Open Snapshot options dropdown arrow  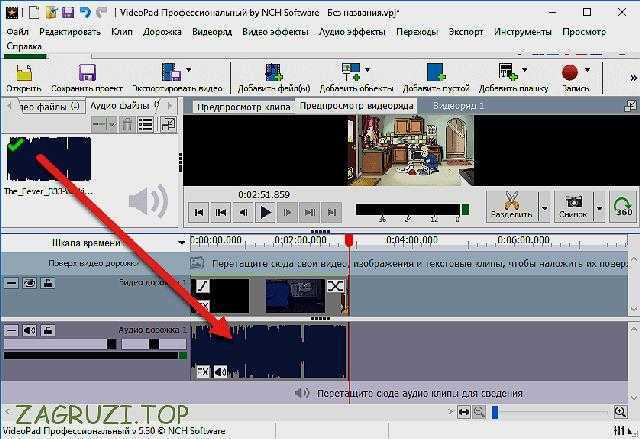(x=599, y=208)
